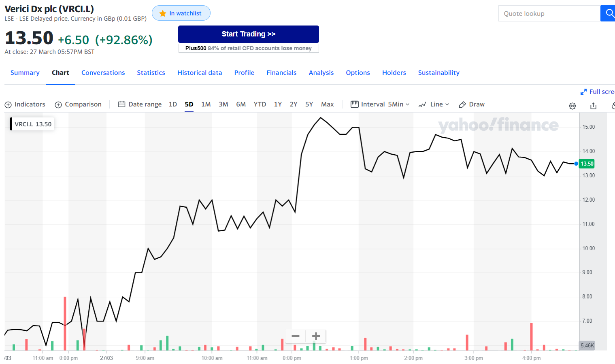Viewport: 615px width, 364px height.
Task: Click the 15.00 price axis label
Action: tap(589, 127)
